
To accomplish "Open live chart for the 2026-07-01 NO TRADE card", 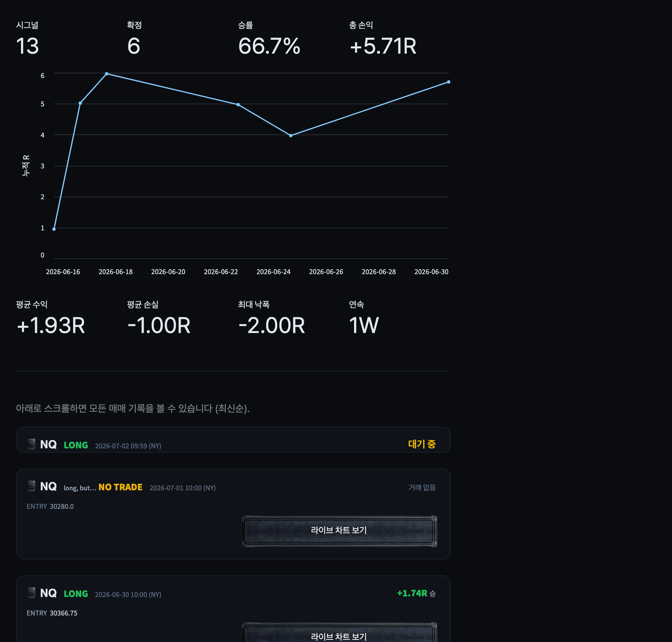I will tap(339, 531).
